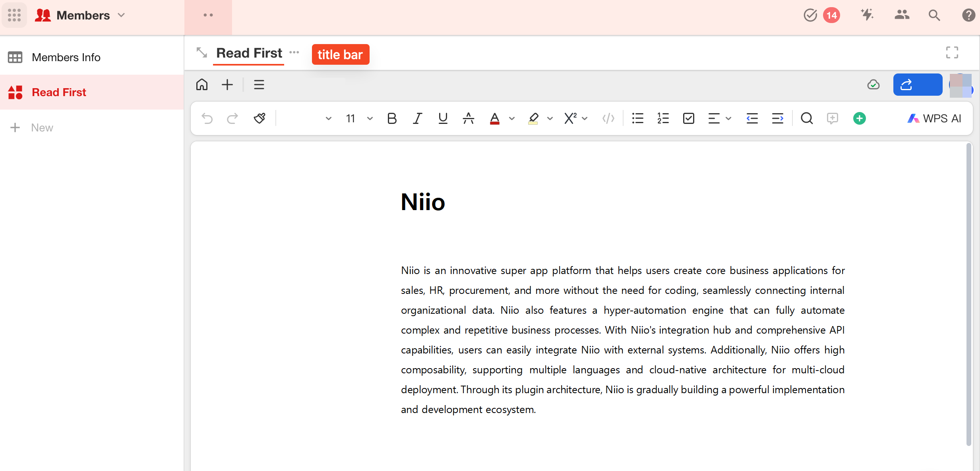Open the app grid launcher

pyautogui.click(x=14, y=15)
